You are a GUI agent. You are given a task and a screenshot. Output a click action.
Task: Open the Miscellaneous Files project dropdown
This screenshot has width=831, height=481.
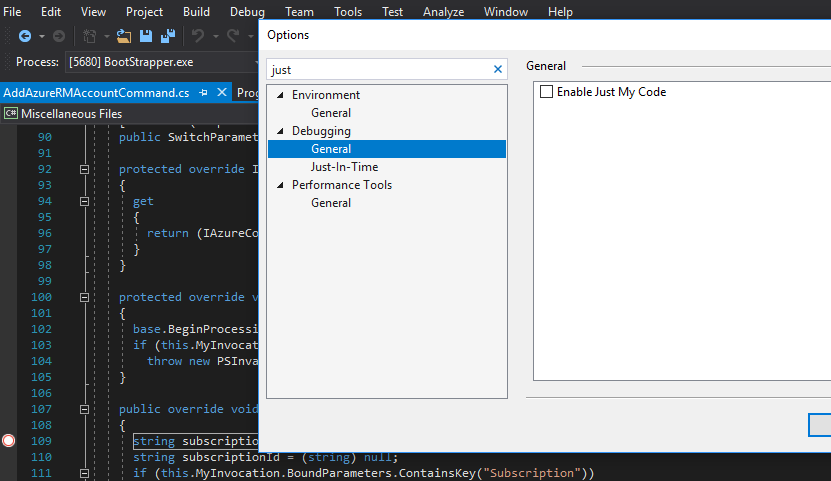130,113
